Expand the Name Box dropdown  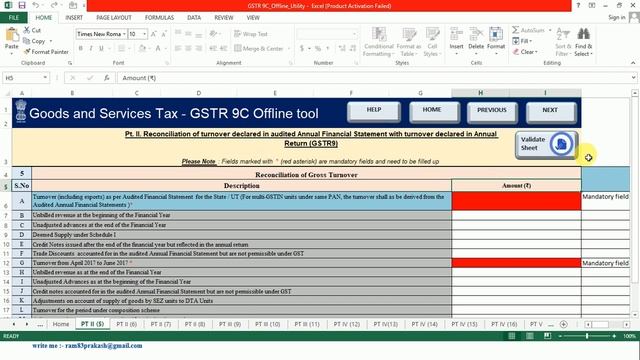pos(45,78)
